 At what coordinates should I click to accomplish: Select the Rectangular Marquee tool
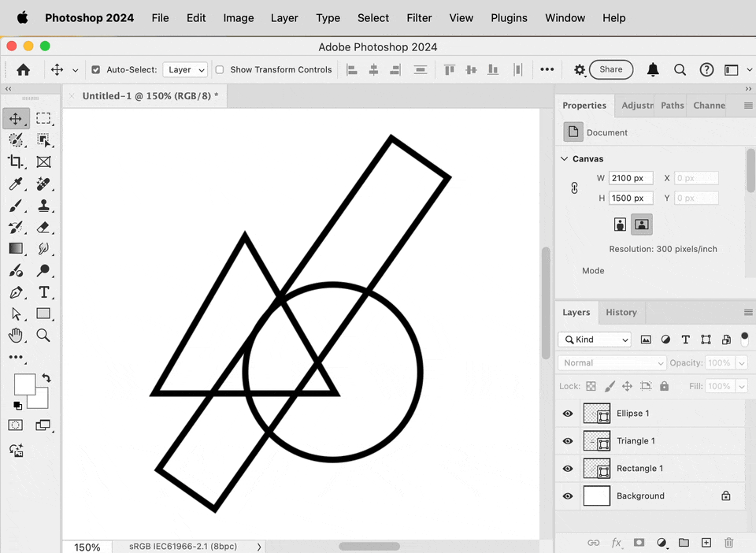tap(43, 119)
